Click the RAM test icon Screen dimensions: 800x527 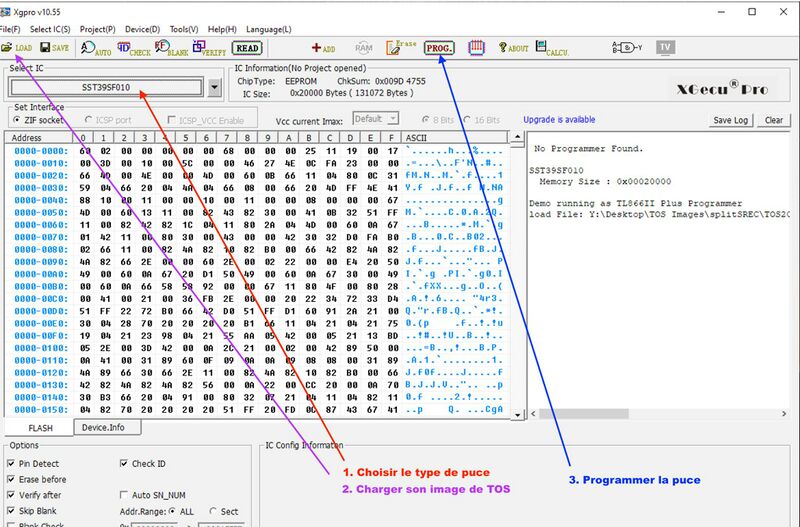point(364,48)
